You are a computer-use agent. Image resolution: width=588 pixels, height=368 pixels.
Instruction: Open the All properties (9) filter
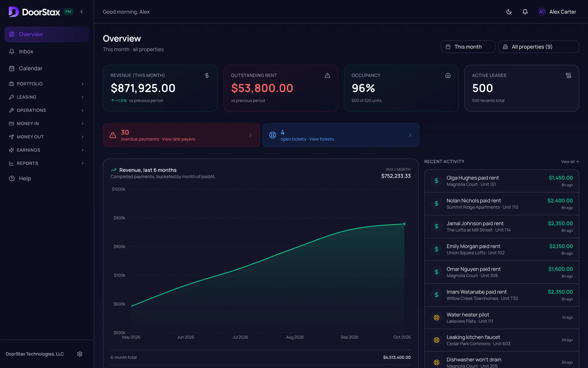[x=539, y=47]
